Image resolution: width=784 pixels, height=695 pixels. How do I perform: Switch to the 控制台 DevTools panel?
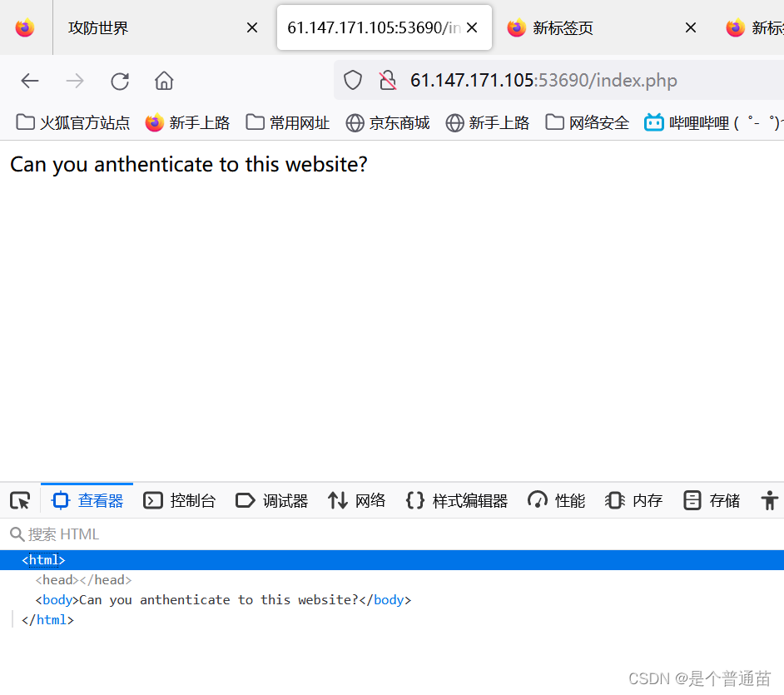pyautogui.click(x=180, y=499)
